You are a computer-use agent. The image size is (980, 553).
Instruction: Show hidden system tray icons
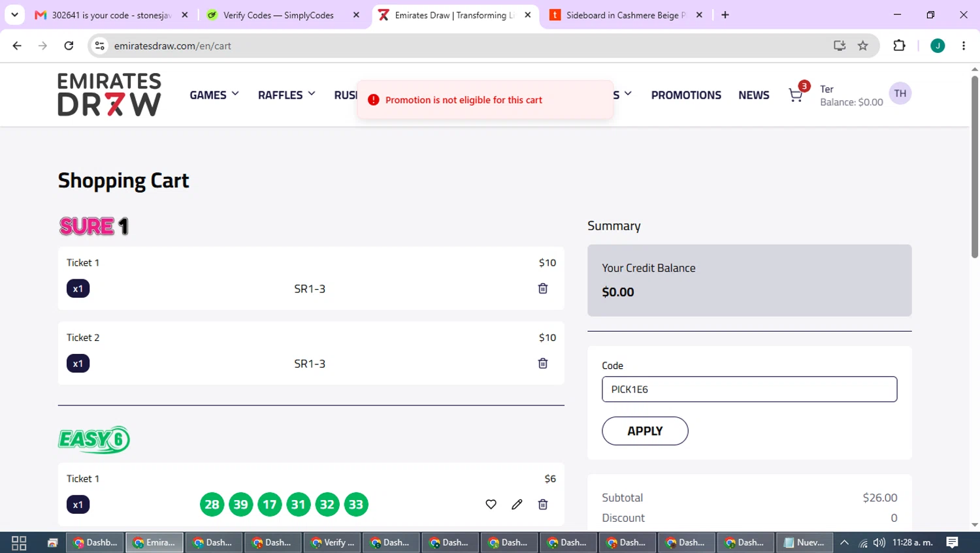(x=844, y=543)
